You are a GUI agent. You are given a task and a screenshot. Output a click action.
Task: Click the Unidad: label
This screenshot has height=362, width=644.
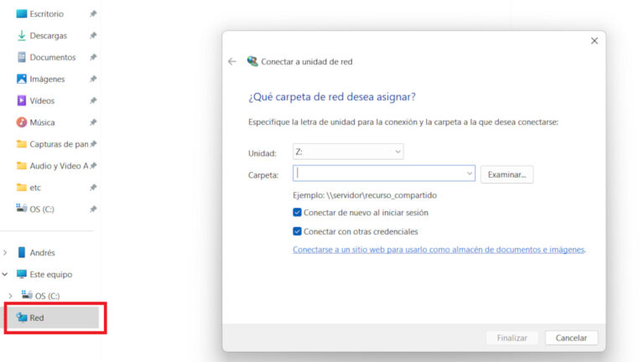[x=262, y=153]
